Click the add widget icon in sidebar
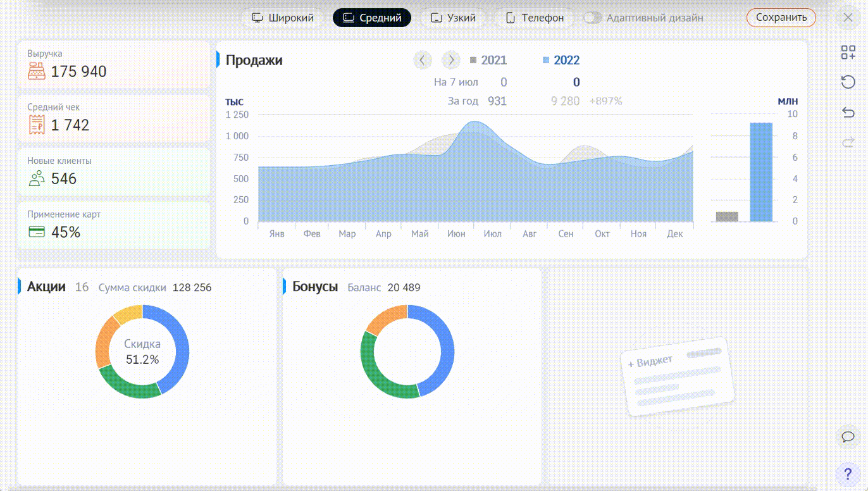The image size is (868, 491). click(848, 53)
